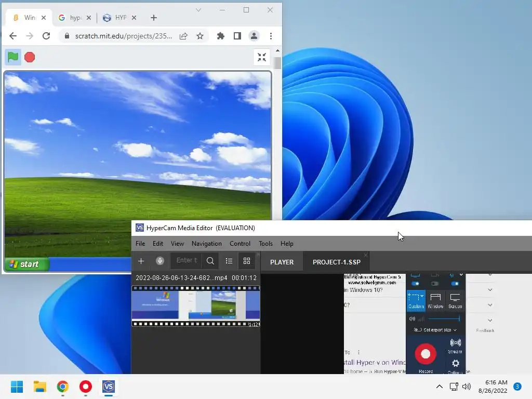Image resolution: width=532 pixels, height=399 pixels.
Task: Open the Control menu
Action: click(x=240, y=244)
